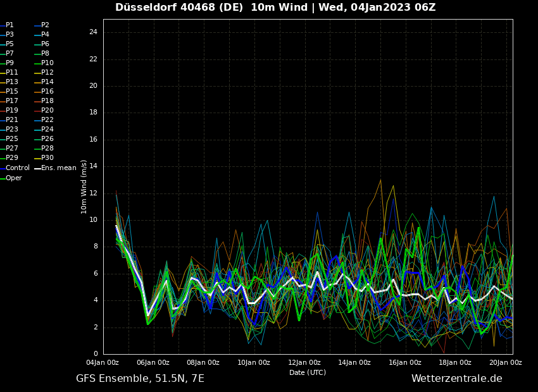
Task: Click the Date (UTC) axis title
Action: pyautogui.click(x=308, y=372)
